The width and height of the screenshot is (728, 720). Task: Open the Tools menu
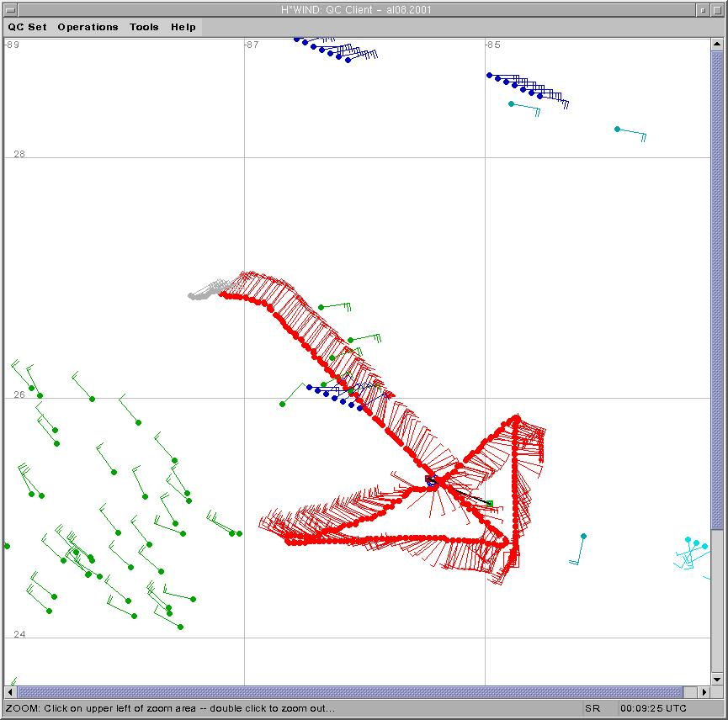pyautogui.click(x=144, y=27)
